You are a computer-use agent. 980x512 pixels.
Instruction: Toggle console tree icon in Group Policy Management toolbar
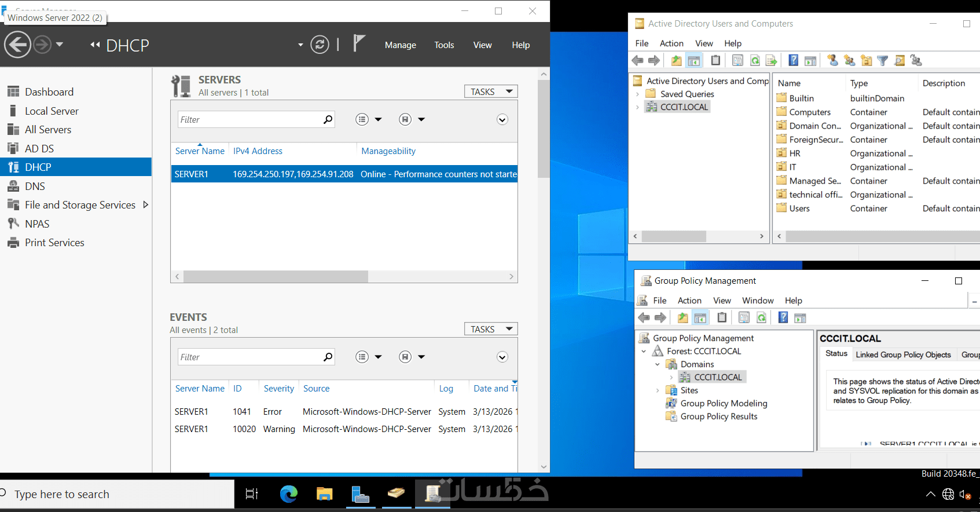coord(700,317)
